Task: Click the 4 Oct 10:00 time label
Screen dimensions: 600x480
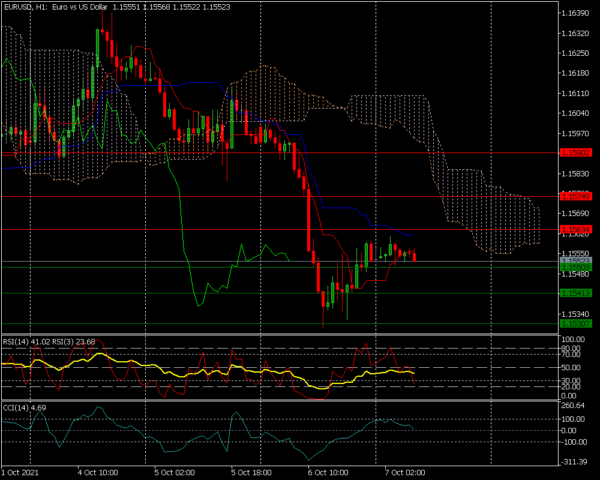Action: point(99,471)
